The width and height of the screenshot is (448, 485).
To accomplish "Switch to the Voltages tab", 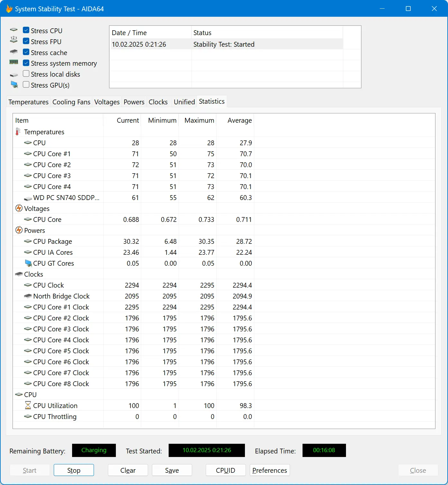I will click(107, 102).
